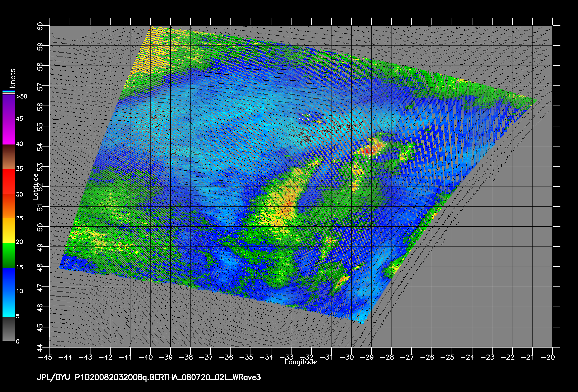Select the magenta 40-45 knots color band
Image resolution: width=578 pixels, height=392 pixels.
pos(9,132)
